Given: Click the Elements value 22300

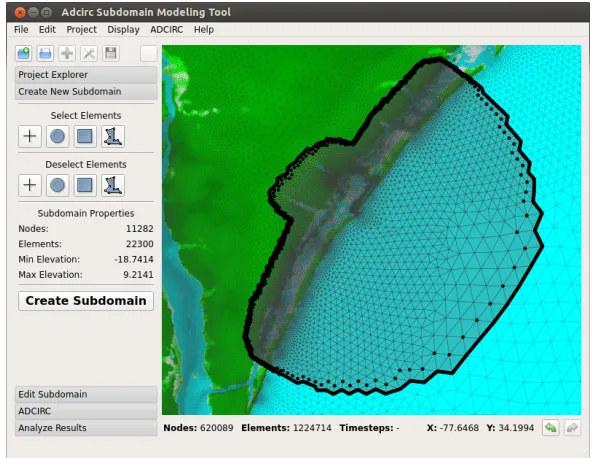Looking at the screenshot, I should click(x=139, y=244).
